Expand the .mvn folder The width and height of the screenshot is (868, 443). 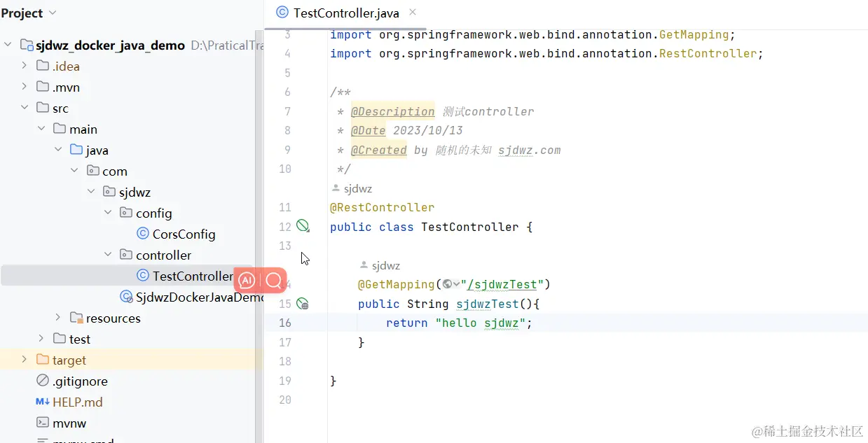click(x=25, y=87)
